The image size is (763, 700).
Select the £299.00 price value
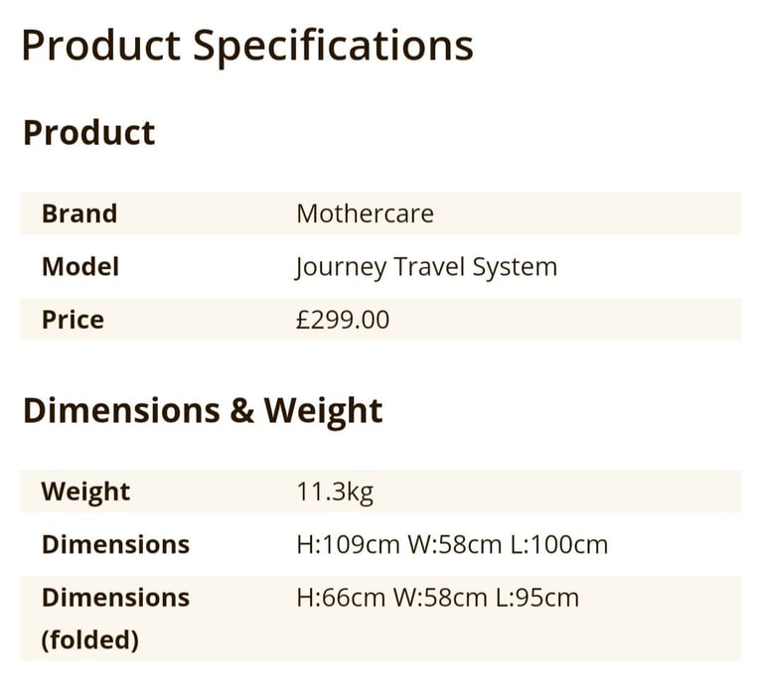point(343,320)
